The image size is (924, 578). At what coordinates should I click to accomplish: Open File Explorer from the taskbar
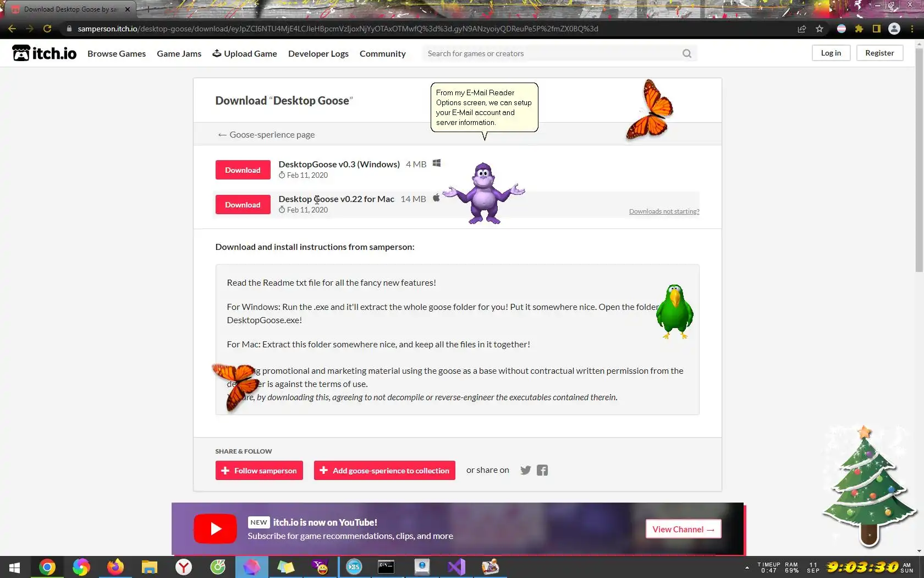[x=149, y=567]
